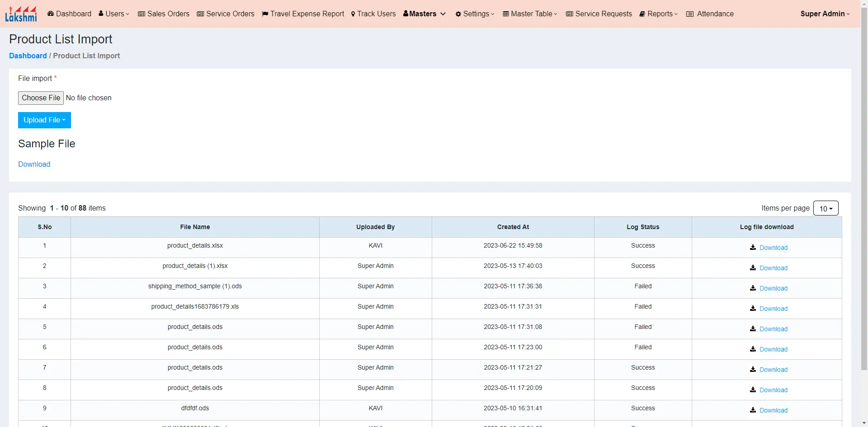The image size is (868, 427).
Task: Download log for 2023-05-11 17:23:00 upload
Action: pos(773,350)
